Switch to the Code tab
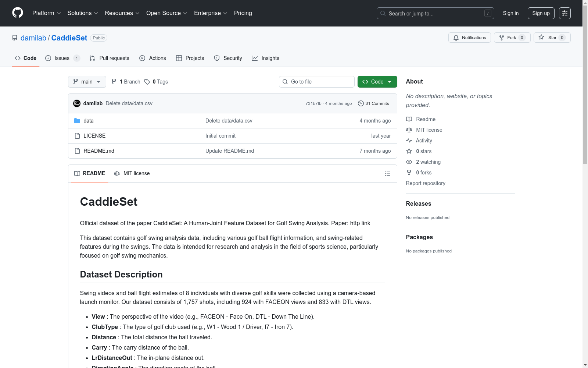588x368 pixels. point(26,58)
